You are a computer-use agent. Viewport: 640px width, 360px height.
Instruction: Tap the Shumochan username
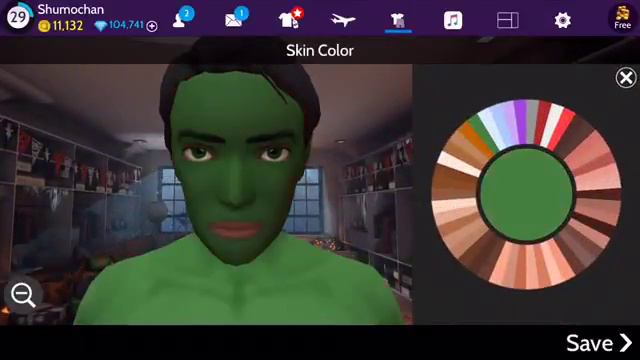point(71,9)
